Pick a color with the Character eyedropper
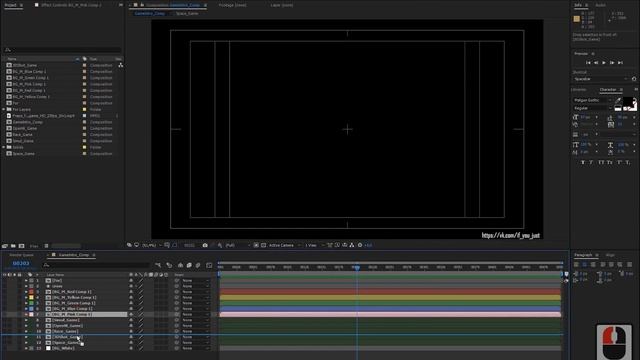 point(618,100)
